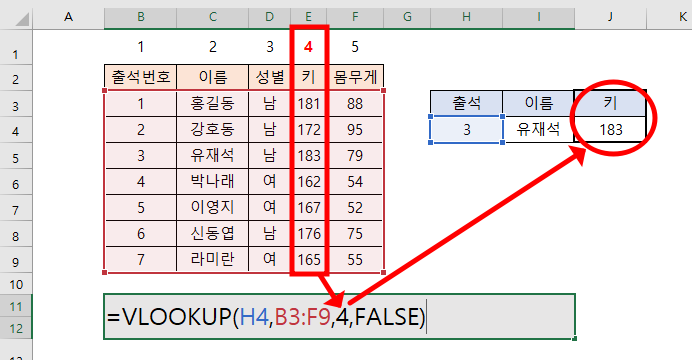Image resolution: width=692 pixels, height=360 pixels.
Task: Select row 1 header
Action: (x=16, y=47)
